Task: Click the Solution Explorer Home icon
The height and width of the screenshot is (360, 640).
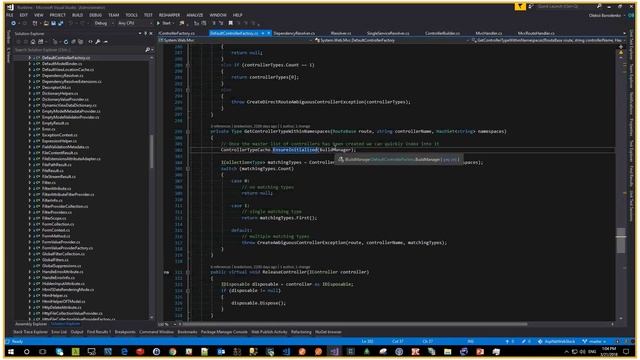Action: (33, 42)
